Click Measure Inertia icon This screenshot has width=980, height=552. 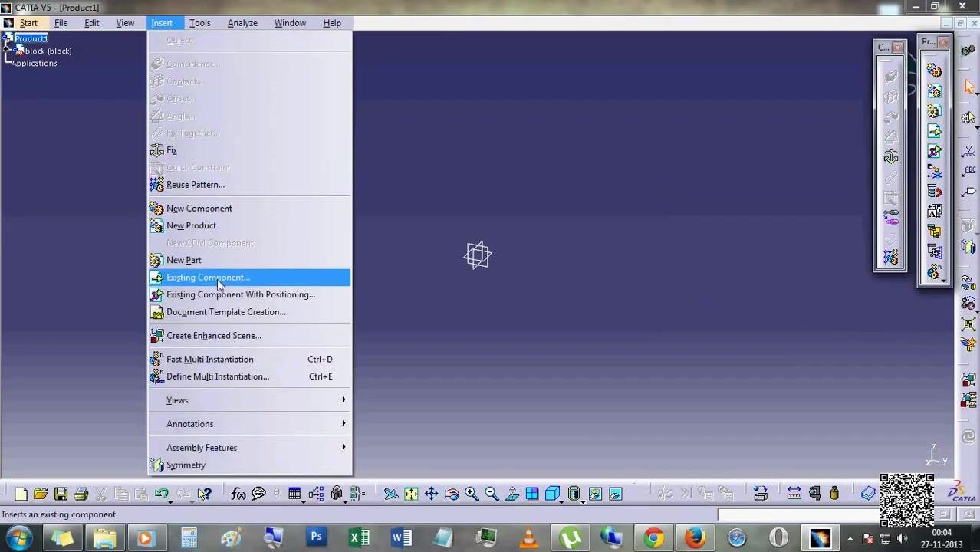(x=834, y=495)
